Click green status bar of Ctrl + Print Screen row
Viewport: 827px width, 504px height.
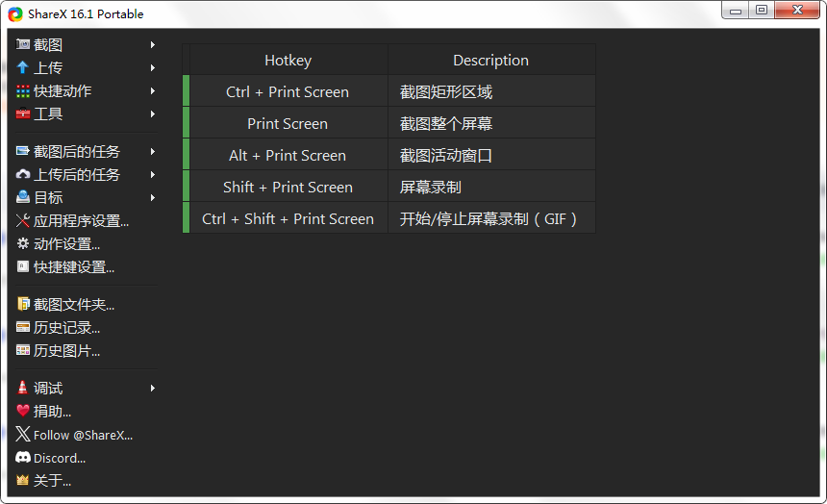187,91
